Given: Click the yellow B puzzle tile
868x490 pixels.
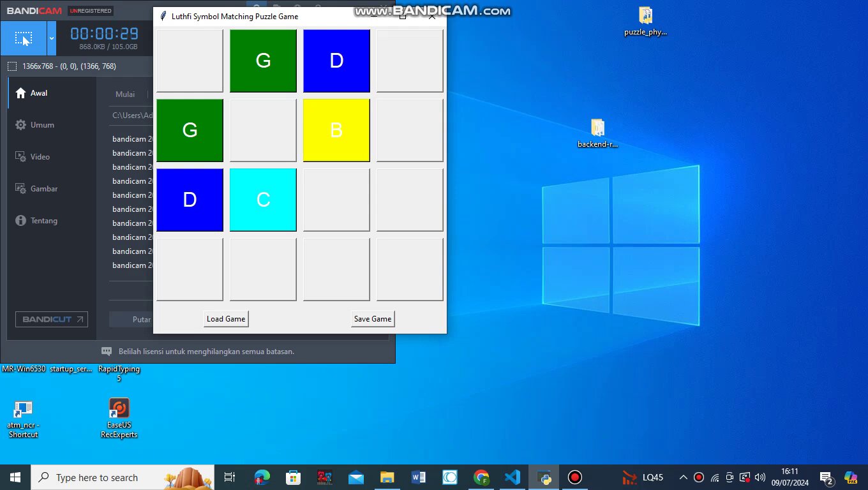Looking at the screenshot, I should [x=336, y=130].
